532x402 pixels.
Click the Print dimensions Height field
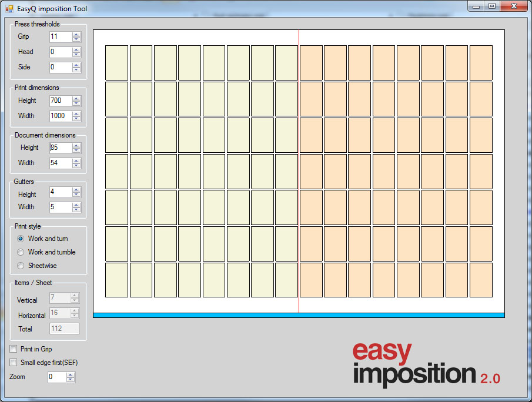61,101
